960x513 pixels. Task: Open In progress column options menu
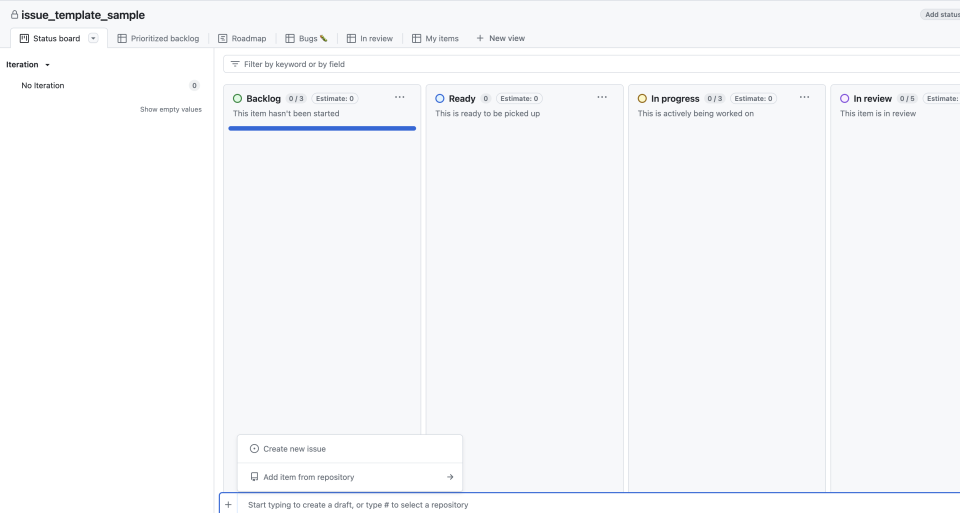click(804, 98)
